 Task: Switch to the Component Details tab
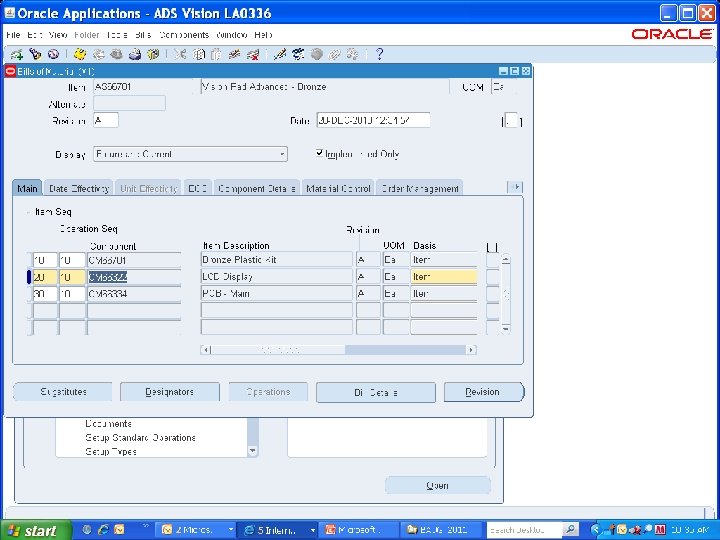click(257, 188)
